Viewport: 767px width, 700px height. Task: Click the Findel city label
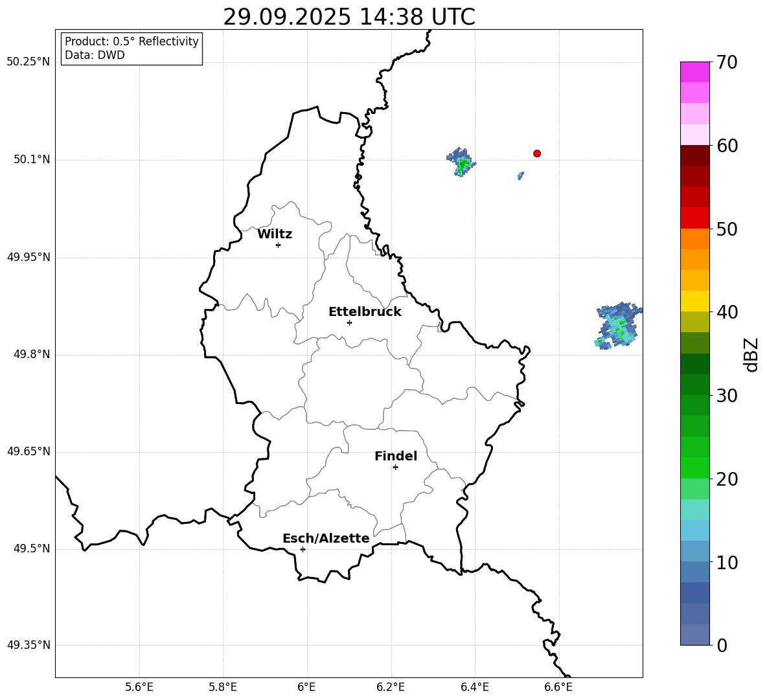396,456
